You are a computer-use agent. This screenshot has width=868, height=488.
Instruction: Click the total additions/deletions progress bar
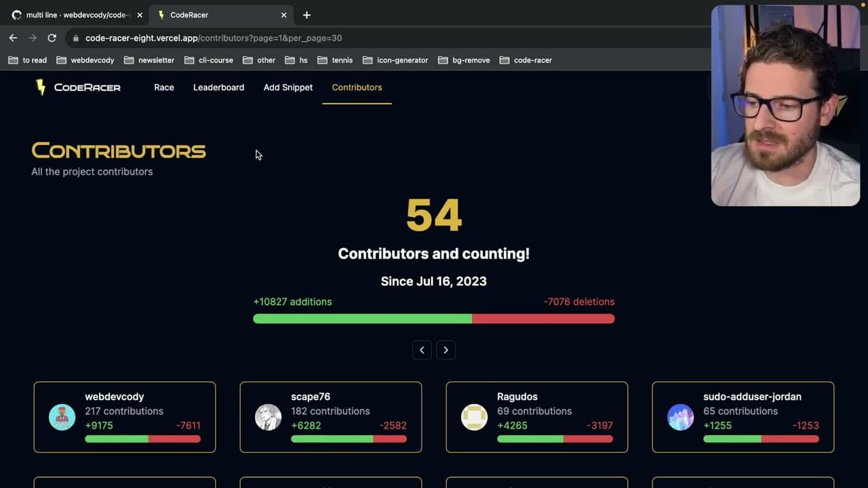point(434,319)
